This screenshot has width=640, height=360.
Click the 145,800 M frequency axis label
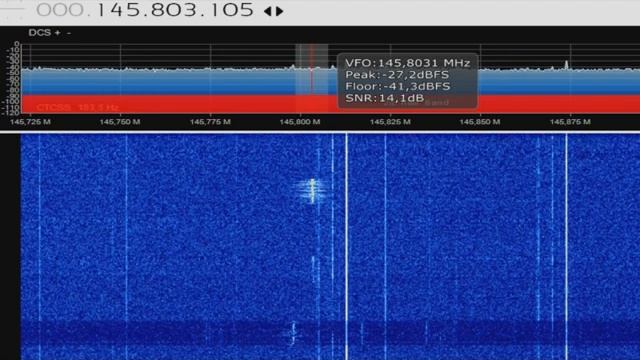(300, 122)
